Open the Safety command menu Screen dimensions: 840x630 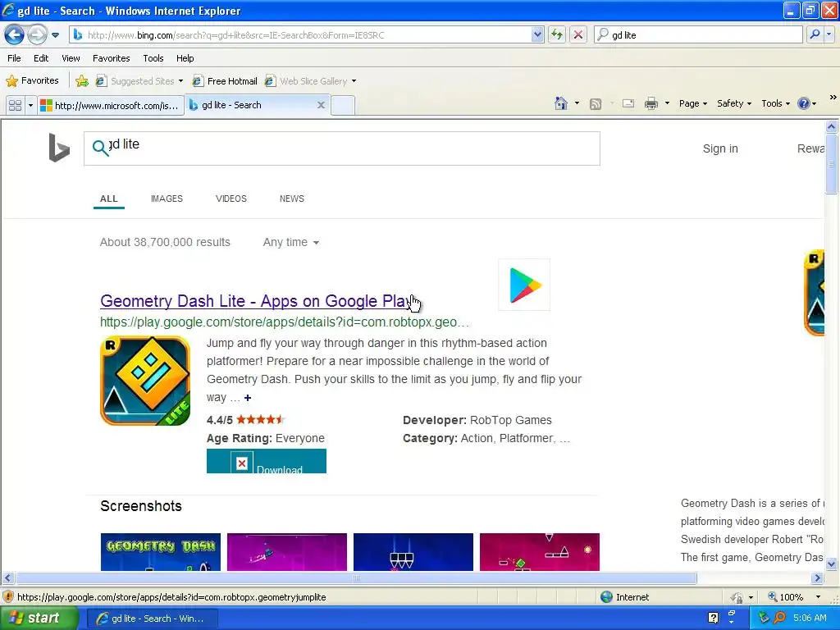(734, 103)
